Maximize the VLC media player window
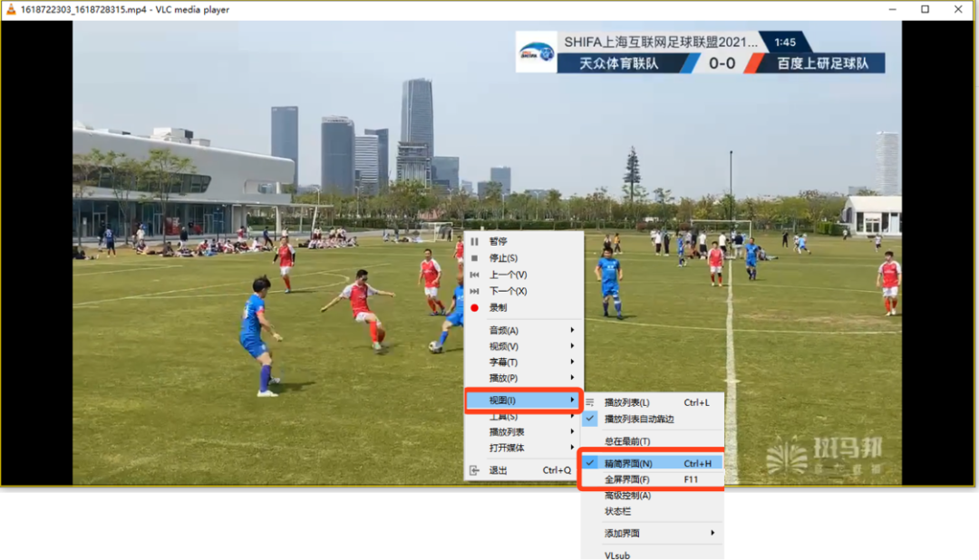Screen dimensions: 979x560 pyautogui.click(x=926, y=9)
